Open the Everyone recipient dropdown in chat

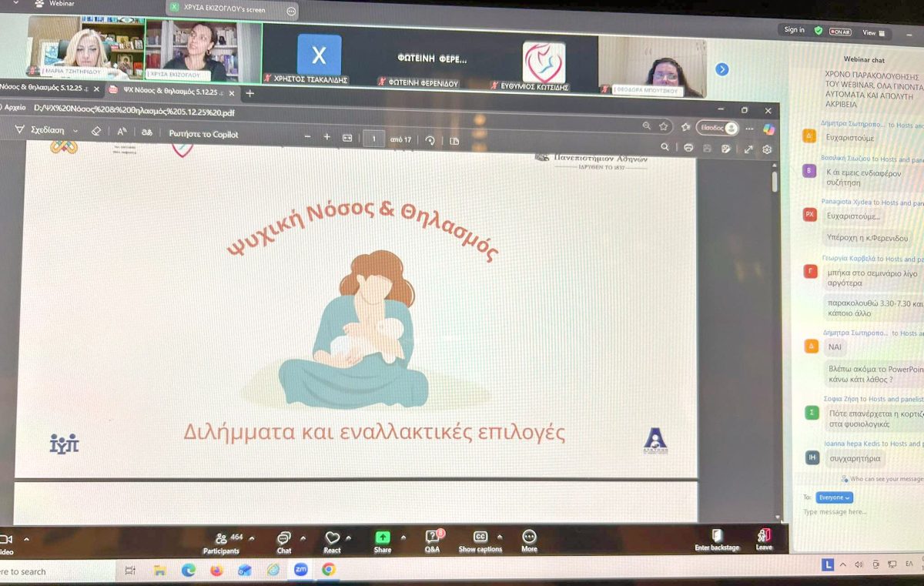click(x=835, y=497)
